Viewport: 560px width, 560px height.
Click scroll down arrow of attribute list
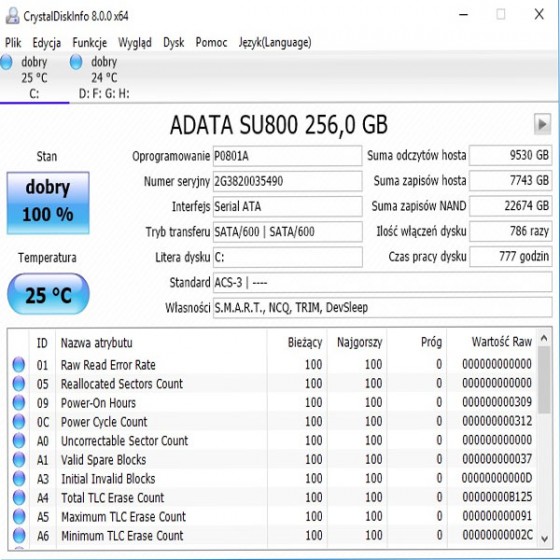tap(544, 538)
